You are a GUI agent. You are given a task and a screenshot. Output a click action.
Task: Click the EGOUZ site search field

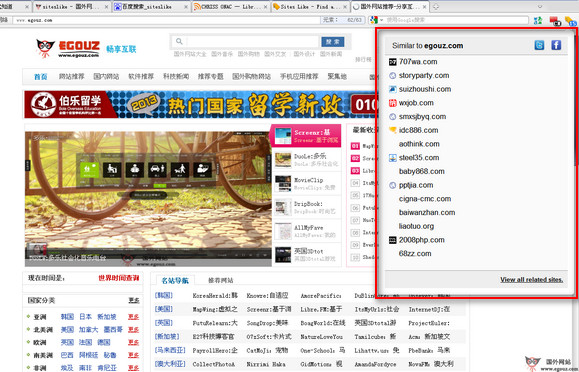click(252, 41)
